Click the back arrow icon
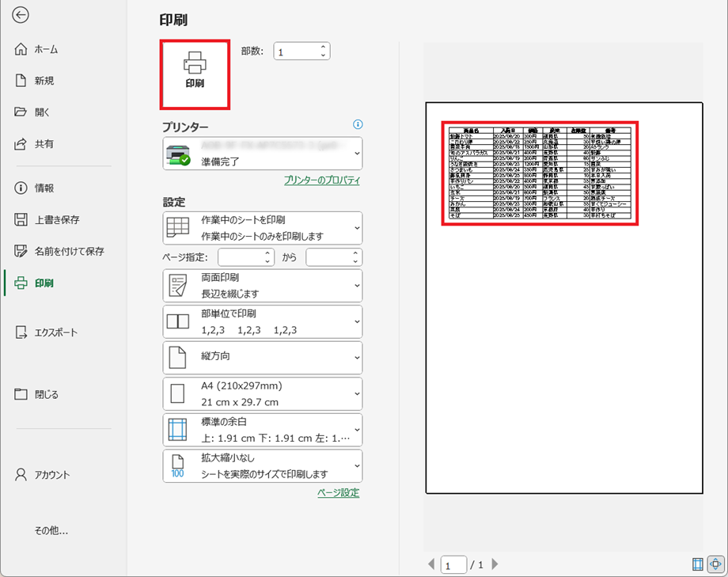Viewport: 728px width, 577px height. 21,15
